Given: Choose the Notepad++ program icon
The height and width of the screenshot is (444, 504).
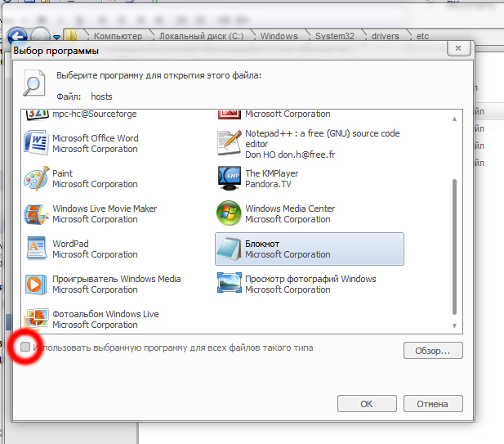Looking at the screenshot, I should click(x=229, y=143).
